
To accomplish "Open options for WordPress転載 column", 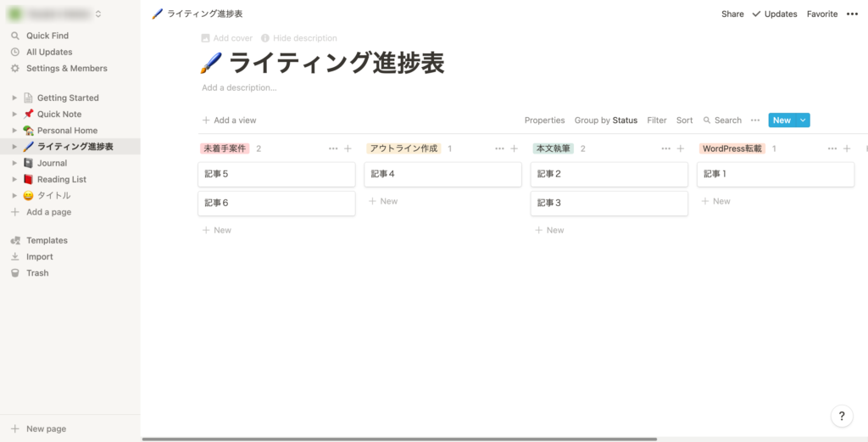I will click(x=832, y=148).
